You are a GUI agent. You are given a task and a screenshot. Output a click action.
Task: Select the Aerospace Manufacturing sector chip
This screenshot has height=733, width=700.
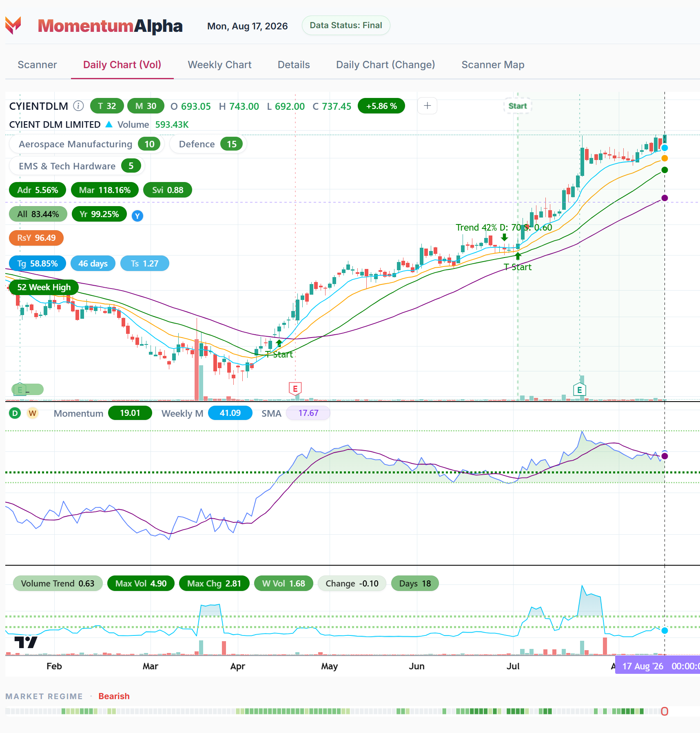pyautogui.click(x=86, y=144)
